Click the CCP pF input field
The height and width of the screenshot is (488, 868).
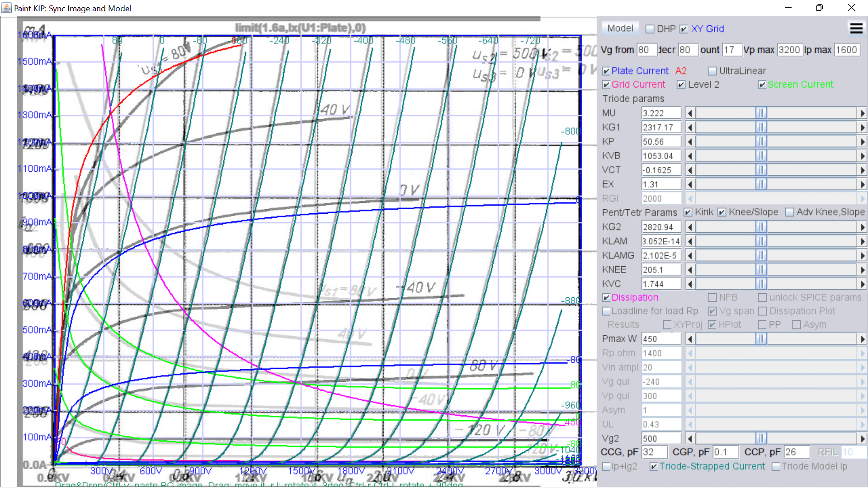(797, 452)
